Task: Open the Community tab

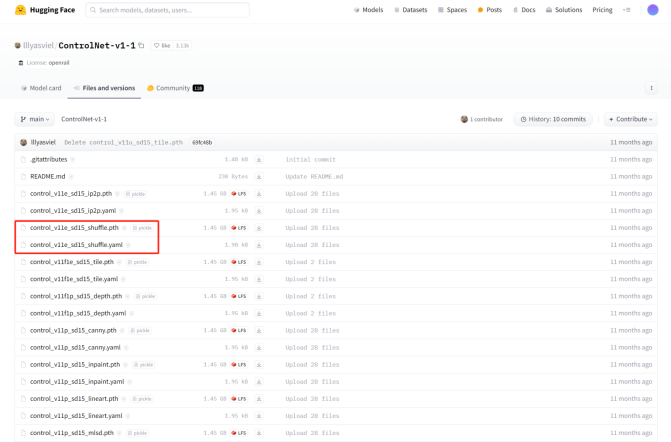Action: (x=175, y=88)
